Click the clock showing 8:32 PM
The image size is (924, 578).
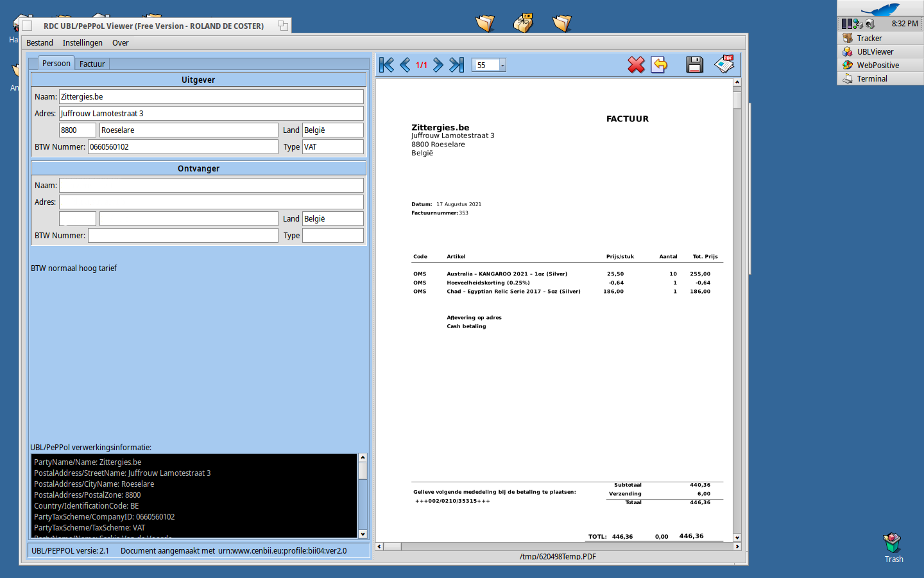pos(905,24)
